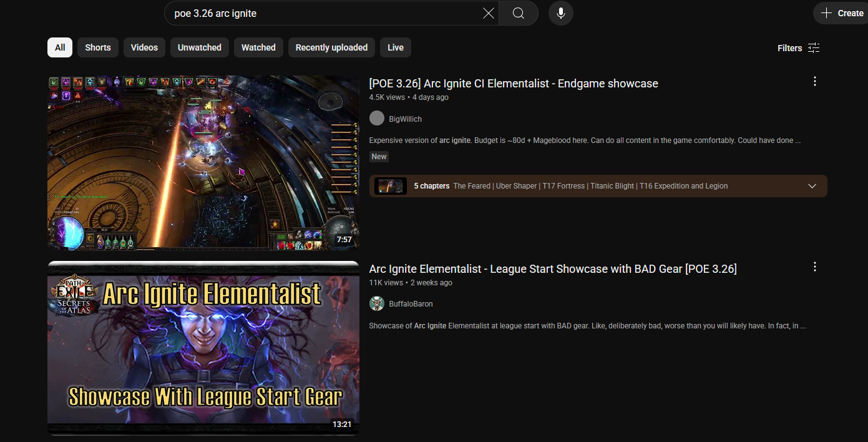Image resolution: width=868 pixels, height=442 pixels.
Task: Select the Recently uploaded filter chip
Action: (x=331, y=47)
